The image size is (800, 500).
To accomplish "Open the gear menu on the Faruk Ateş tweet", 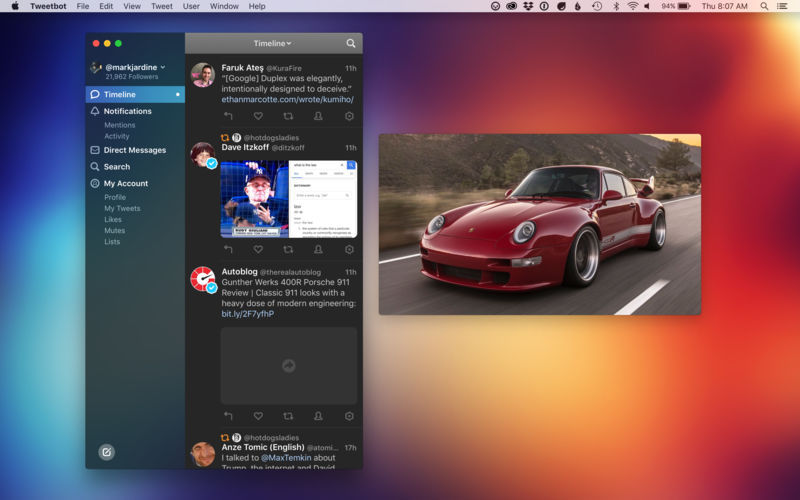I will (x=349, y=116).
